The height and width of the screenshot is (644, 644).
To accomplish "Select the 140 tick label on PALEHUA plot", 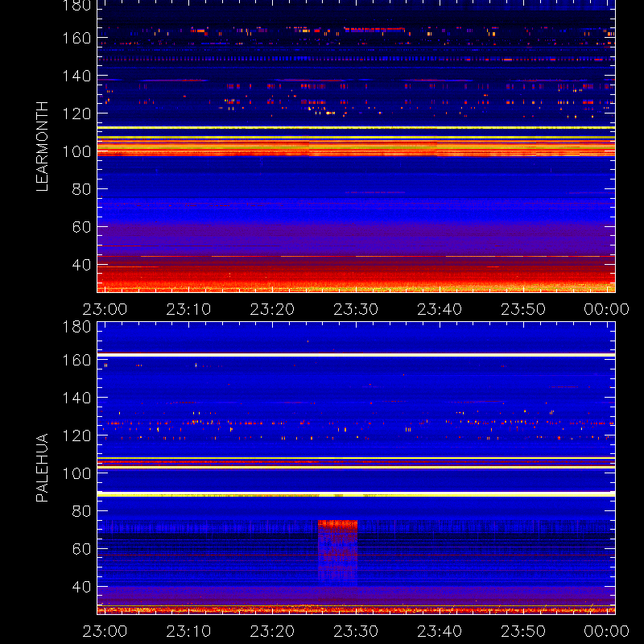I will coord(76,398).
